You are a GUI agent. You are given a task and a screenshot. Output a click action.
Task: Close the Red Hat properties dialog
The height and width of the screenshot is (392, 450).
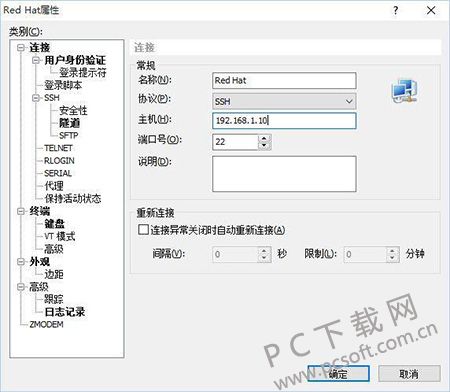pyautogui.click(x=431, y=10)
